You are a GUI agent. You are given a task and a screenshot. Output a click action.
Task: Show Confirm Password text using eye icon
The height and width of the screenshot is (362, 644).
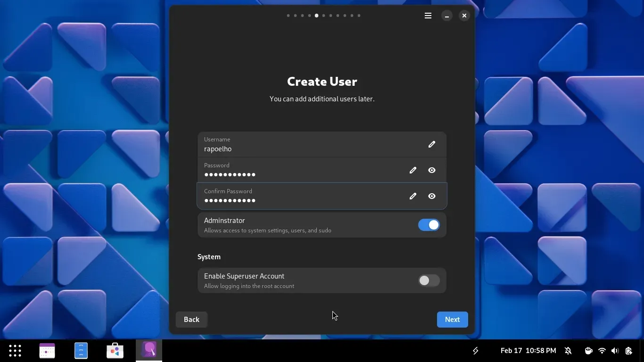tap(431, 196)
